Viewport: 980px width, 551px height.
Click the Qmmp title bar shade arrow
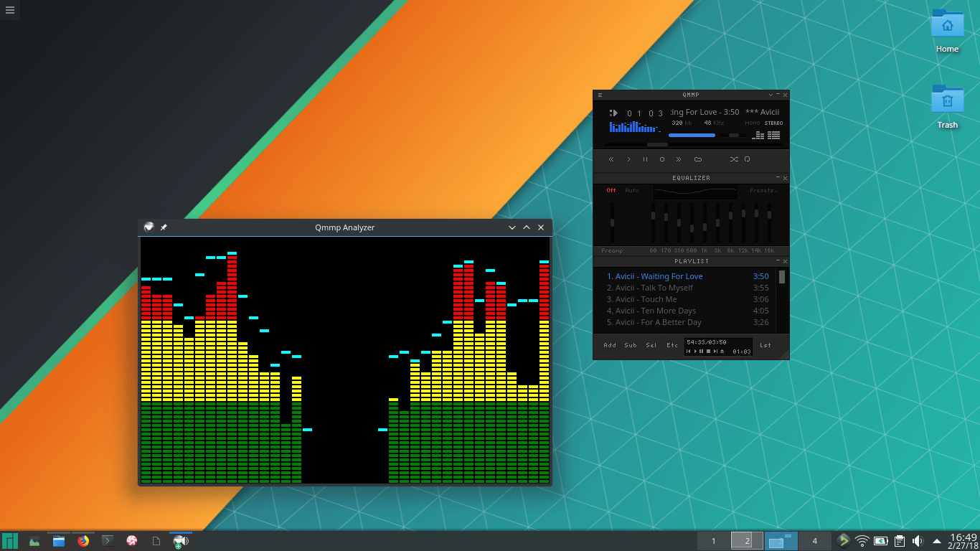click(x=771, y=95)
